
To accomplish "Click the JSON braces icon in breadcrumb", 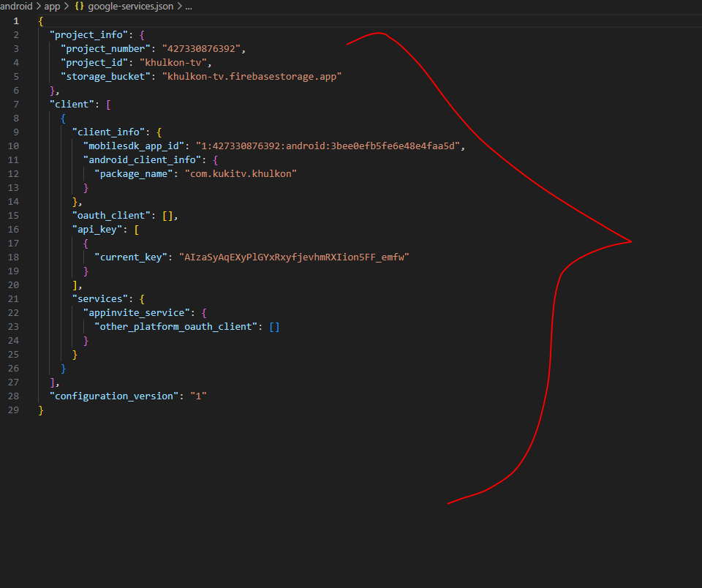I will pos(79,7).
